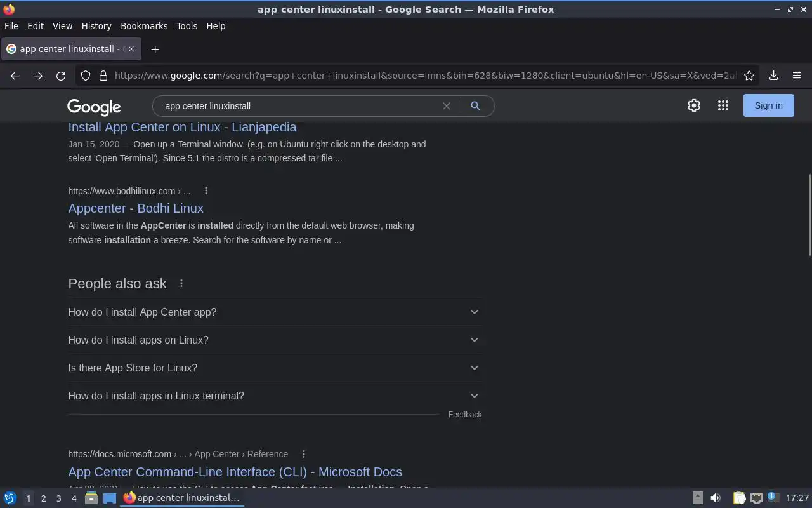Screen dimensions: 812x508
Task: Focus the Google search input field
Action: pos(298,106)
